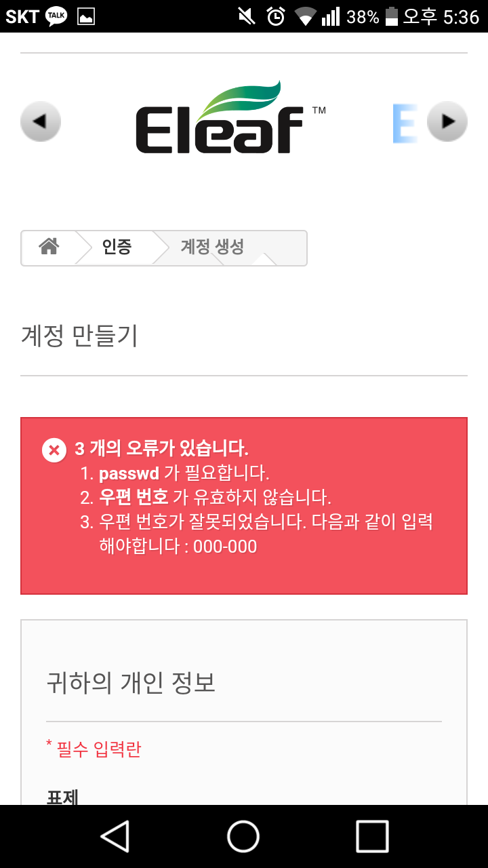Tap the alarm clock status icon
Screen dimensions: 488x868
coord(276,16)
